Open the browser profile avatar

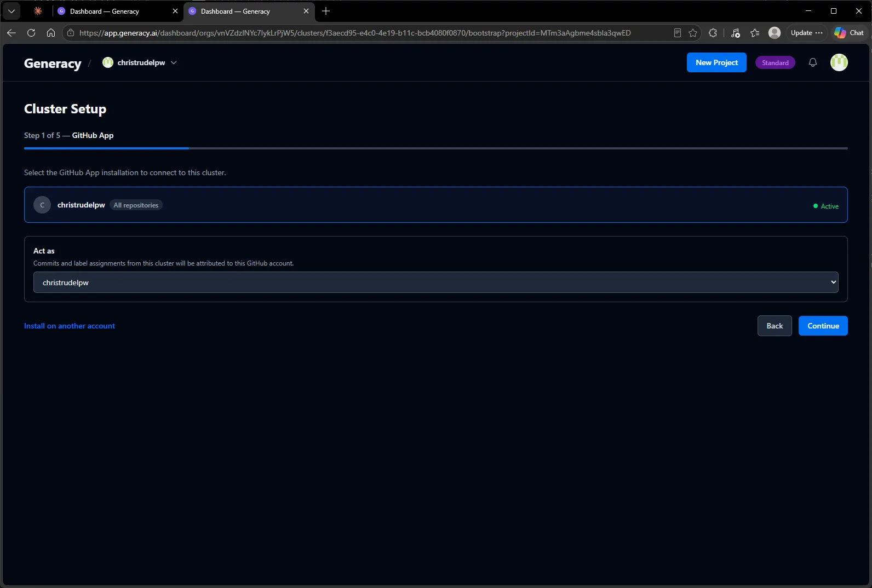point(775,33)
